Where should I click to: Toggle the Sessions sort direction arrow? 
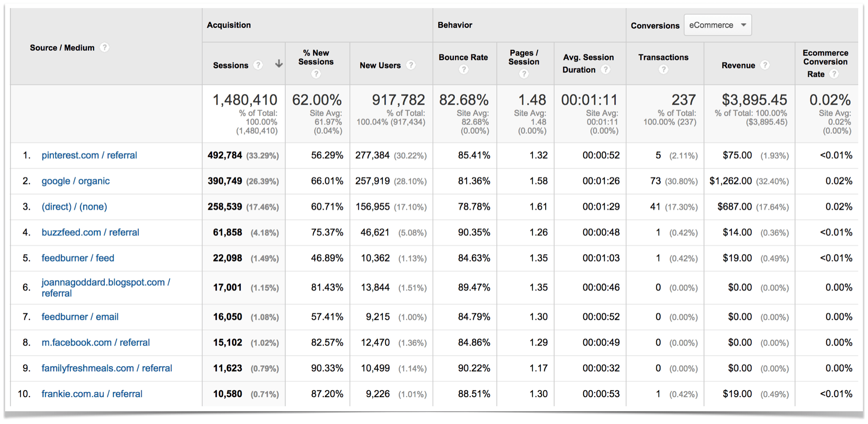278,65
